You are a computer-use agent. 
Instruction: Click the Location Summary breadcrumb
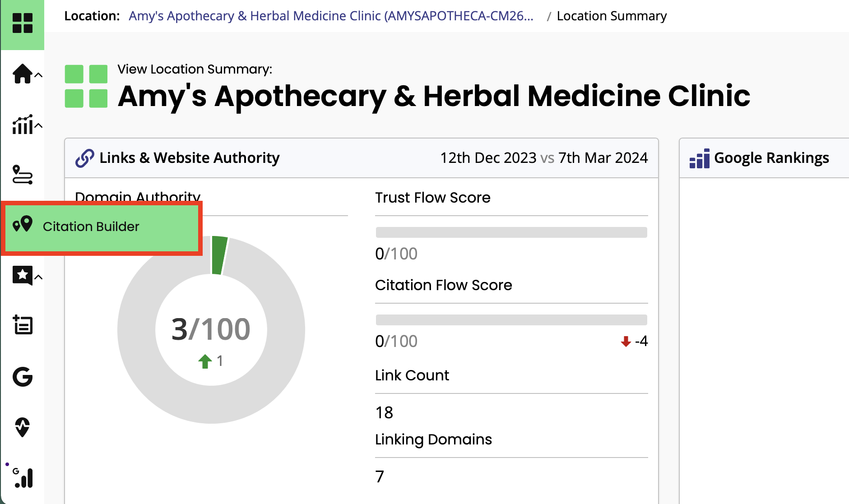click(x=611, y=16)
